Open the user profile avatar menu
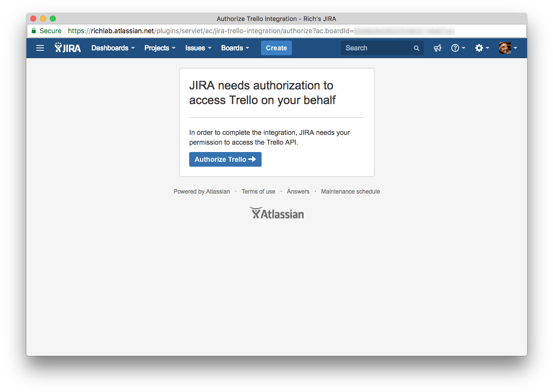This screenshot has width=553, height=392. click(508, 48)
